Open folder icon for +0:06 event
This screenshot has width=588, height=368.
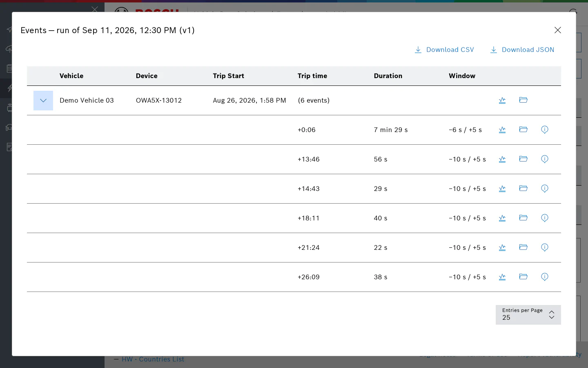pos(523,130)
